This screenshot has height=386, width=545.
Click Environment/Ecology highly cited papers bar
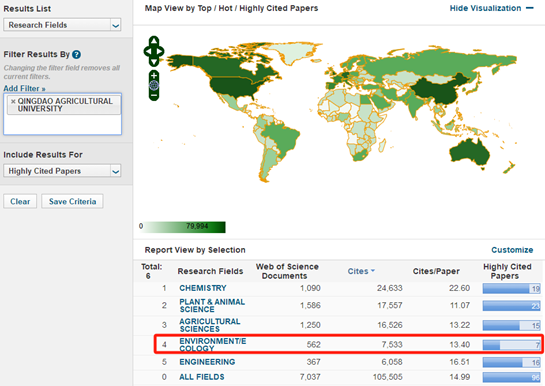click(511, 345)
